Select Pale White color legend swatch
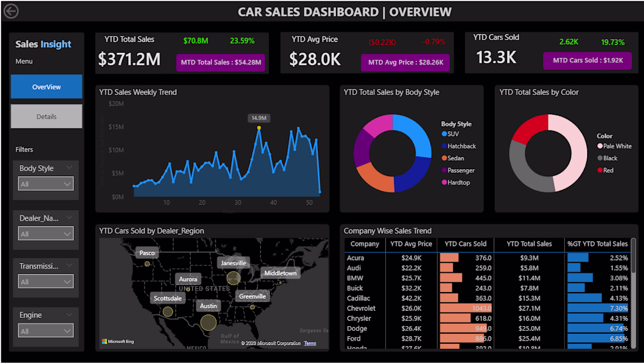 [x=600, y=146]
